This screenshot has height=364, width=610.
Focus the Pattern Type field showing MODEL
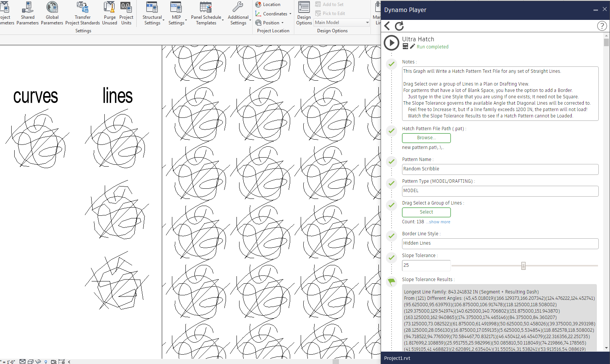click(x=500, y=191)
